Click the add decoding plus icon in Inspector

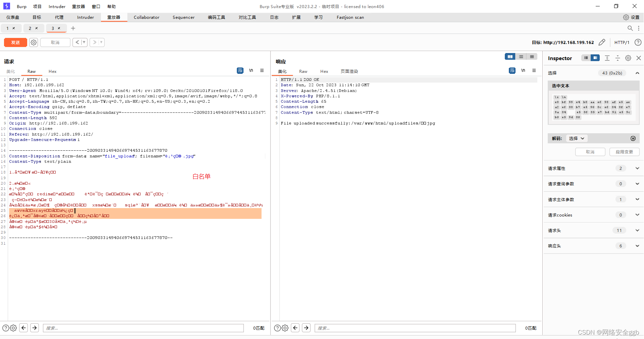click(x=633, y=138)
